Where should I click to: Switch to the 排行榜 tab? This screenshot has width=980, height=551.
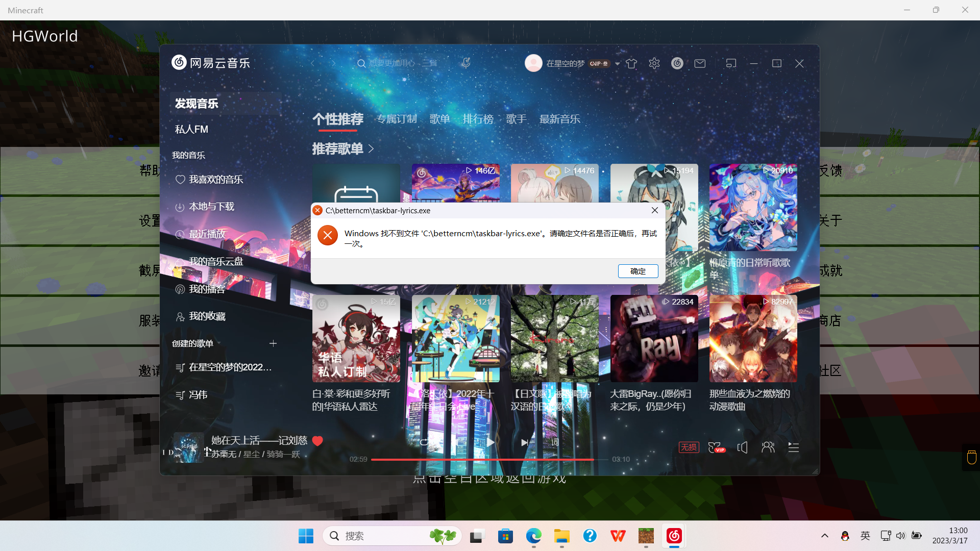(478, 118)
